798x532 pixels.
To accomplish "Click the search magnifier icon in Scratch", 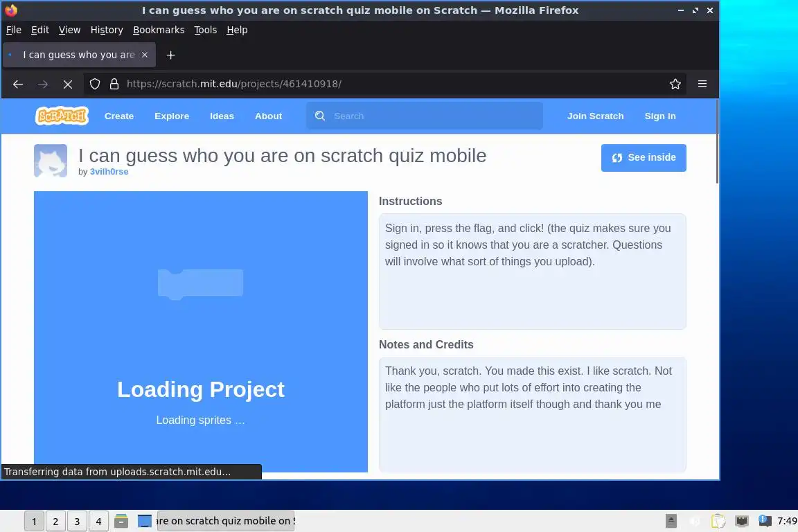I will (319, 116).
